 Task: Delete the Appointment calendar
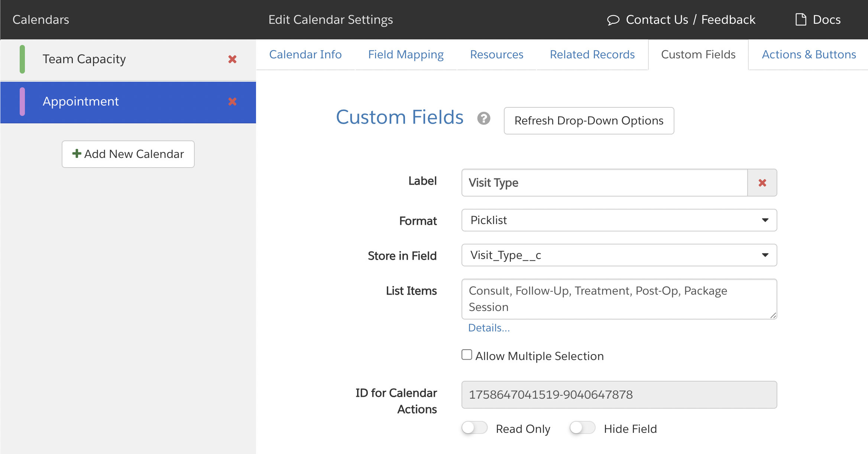[x=232, y=101]
